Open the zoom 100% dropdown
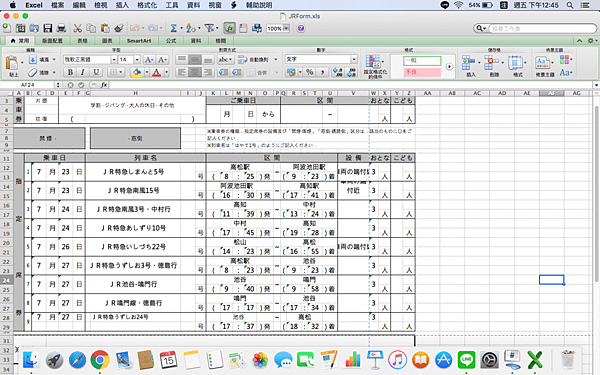This screenshot has height=375, width=600. (x=286, y=28)
